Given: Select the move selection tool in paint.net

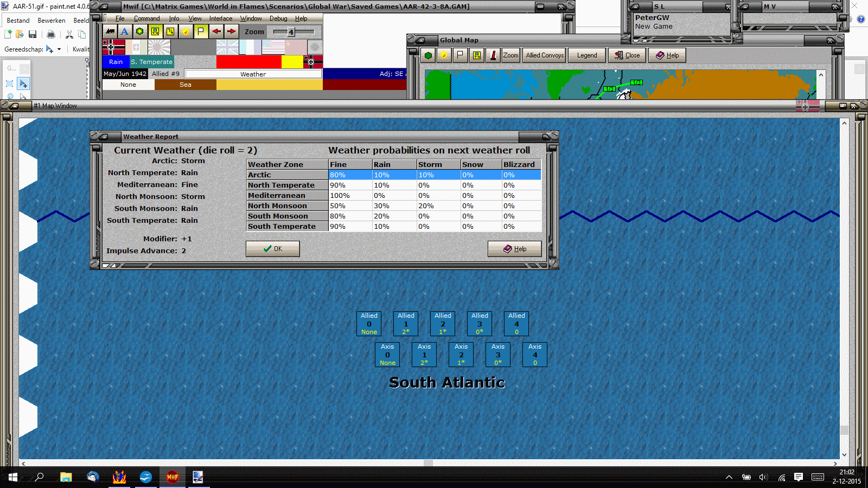Looking at the screenshot, I should tap(23, 84).
